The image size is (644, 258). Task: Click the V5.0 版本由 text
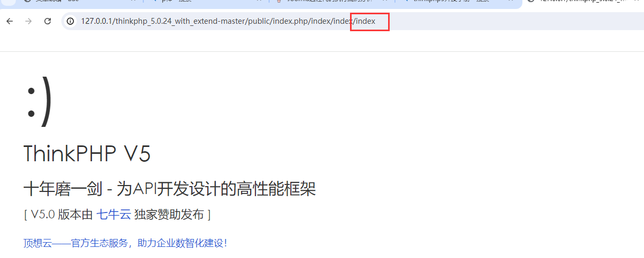(62, 214)
